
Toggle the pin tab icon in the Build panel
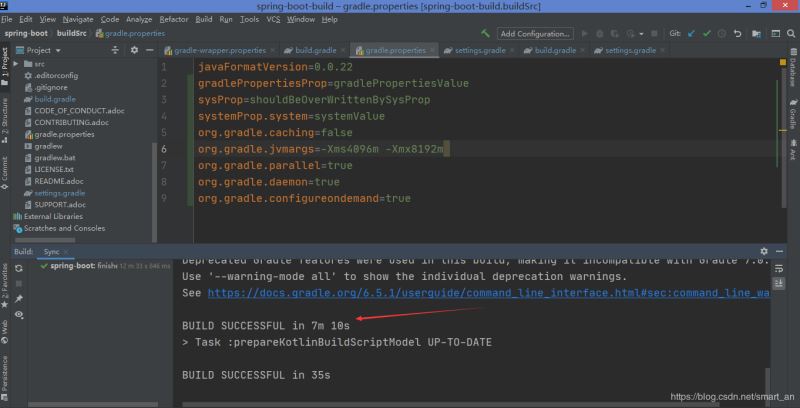coord(19,298)
